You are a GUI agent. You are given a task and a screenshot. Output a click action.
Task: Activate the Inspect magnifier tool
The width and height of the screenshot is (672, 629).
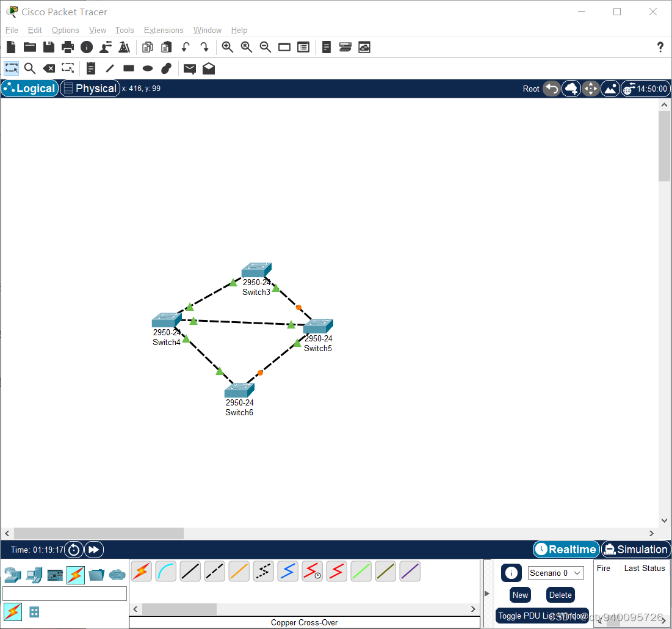click(x=29, y=68)
